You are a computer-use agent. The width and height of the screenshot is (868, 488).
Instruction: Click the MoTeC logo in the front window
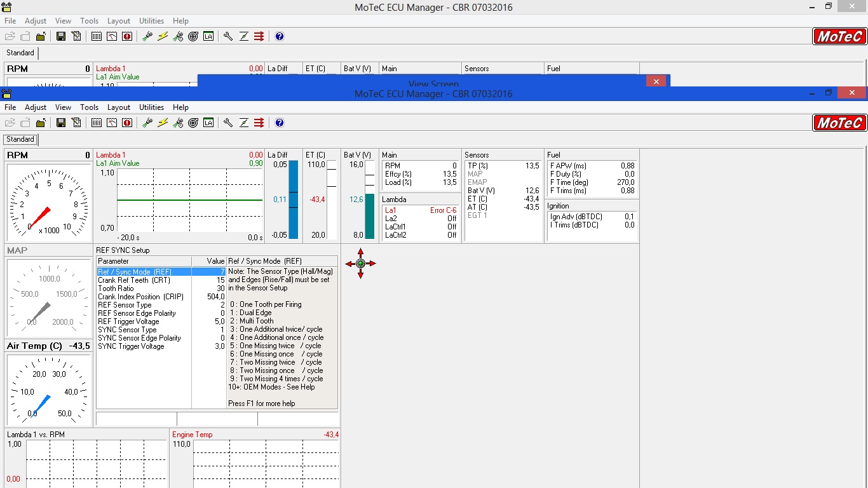(839, 123)
